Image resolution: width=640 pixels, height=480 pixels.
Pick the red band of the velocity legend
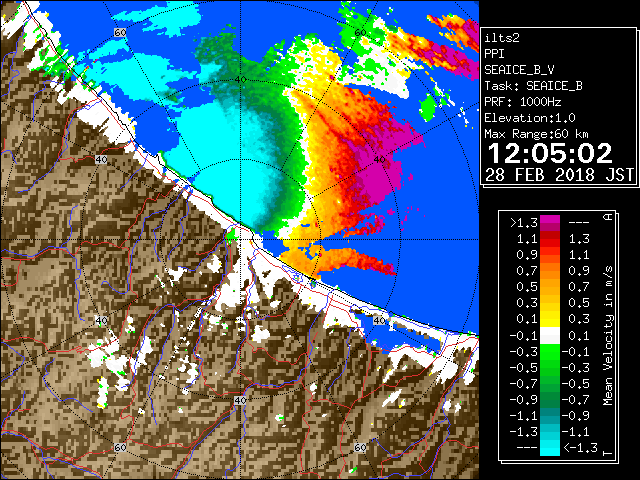coord(550,239)
